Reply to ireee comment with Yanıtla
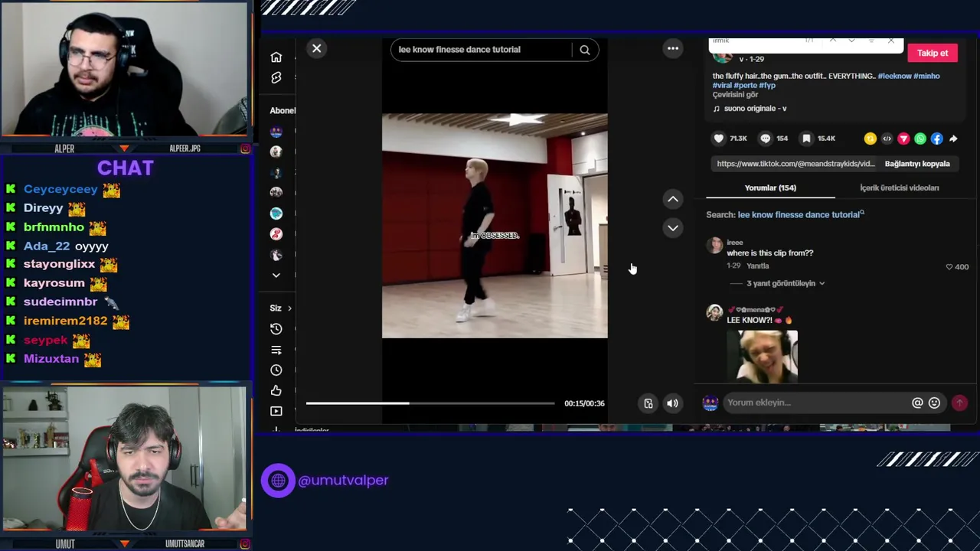 757,266
